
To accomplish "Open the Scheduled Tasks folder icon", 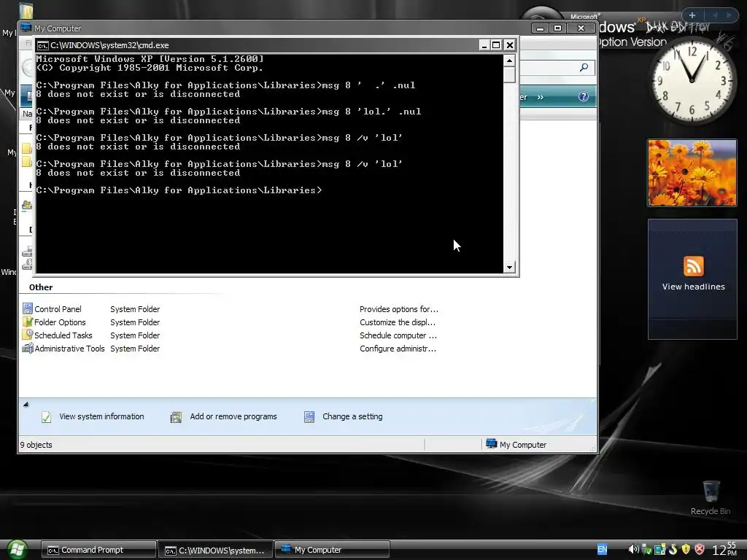I will click(28, 335).
